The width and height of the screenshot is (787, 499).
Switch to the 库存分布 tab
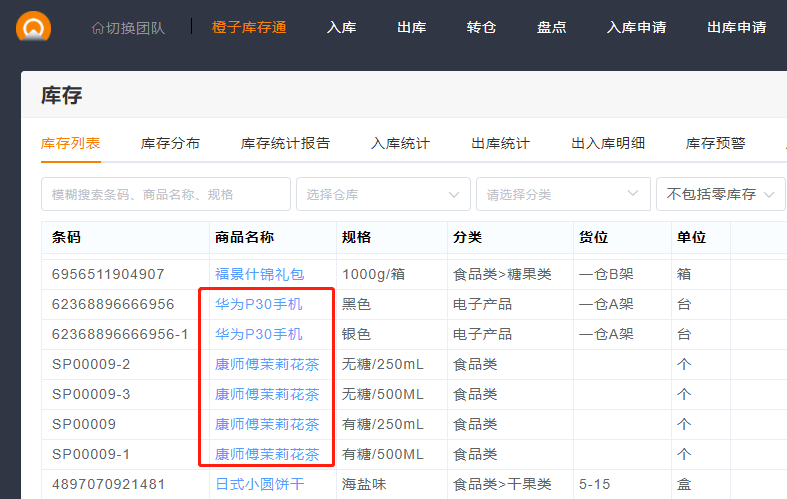(170, 143)
